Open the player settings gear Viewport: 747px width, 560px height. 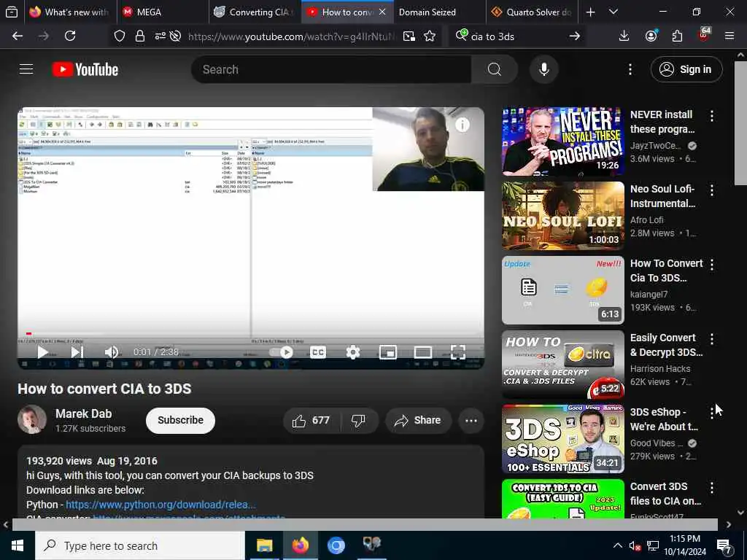pyautogui.click(x=352, y=352)
